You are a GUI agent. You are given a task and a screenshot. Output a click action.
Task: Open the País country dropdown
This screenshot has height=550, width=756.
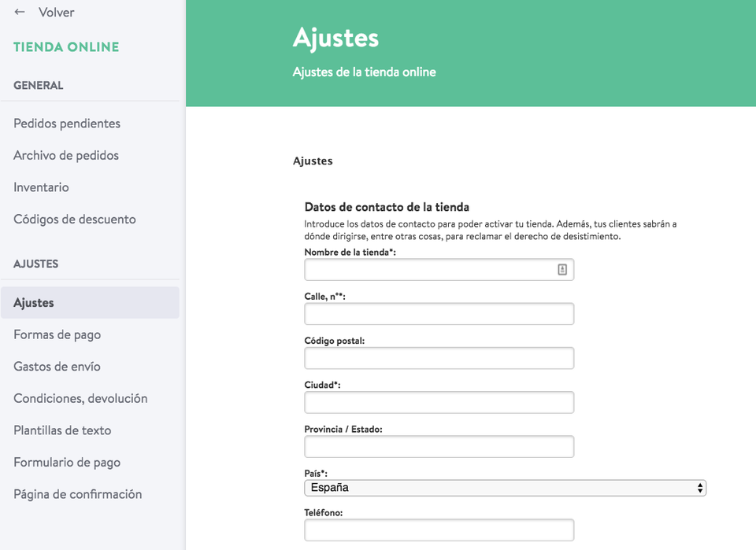(505, 488)
